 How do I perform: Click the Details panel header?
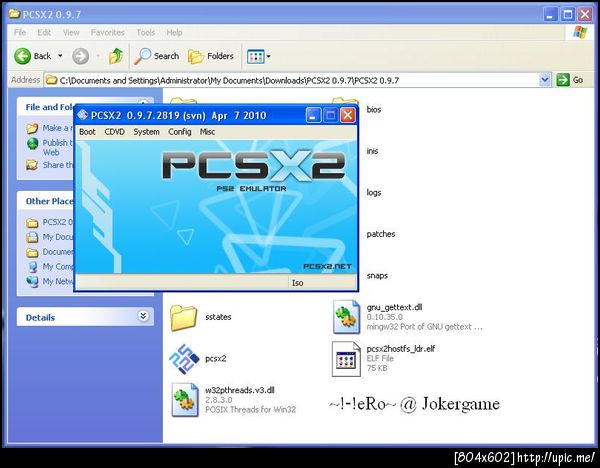(85, 317)
